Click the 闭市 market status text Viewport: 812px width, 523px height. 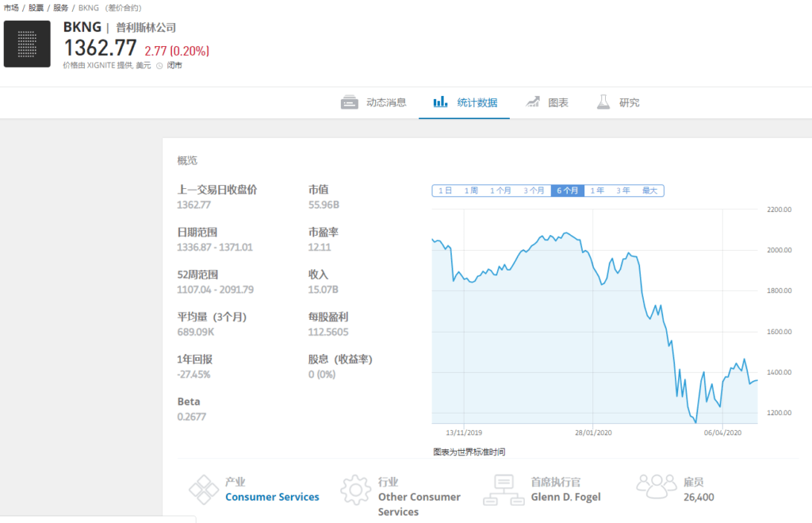point(174,65)
